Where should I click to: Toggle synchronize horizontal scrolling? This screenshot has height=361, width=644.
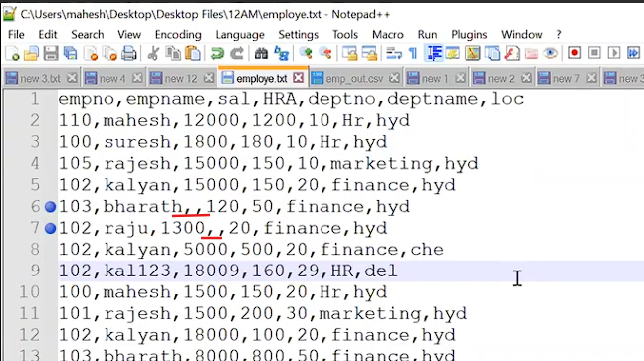369,53
